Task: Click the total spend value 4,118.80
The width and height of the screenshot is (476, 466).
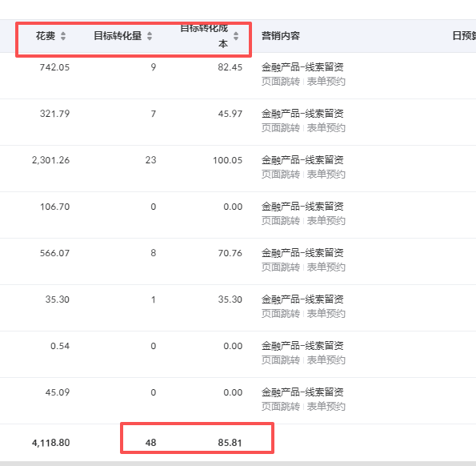Action: pyautogui.click(x=50, y=443)
